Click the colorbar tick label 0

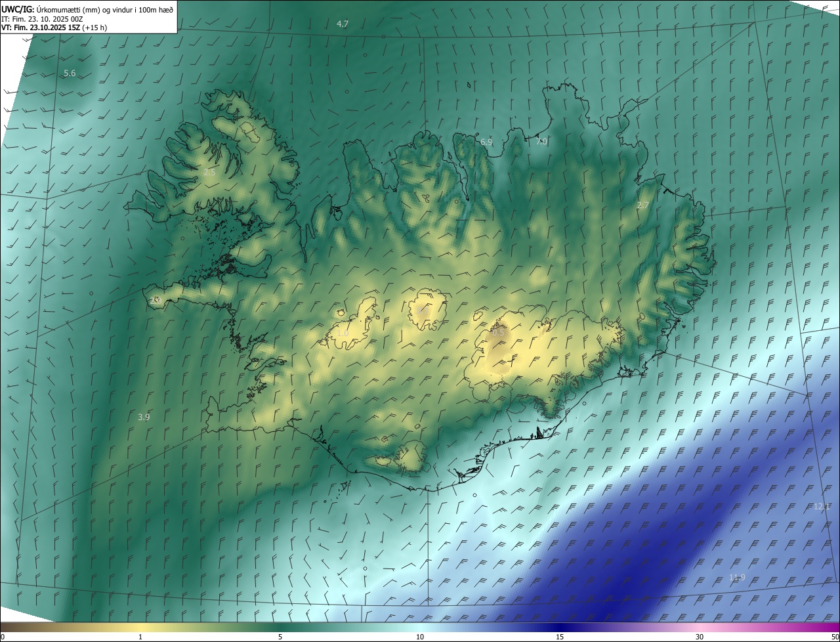pyautogui.click(x=3, y=637)
